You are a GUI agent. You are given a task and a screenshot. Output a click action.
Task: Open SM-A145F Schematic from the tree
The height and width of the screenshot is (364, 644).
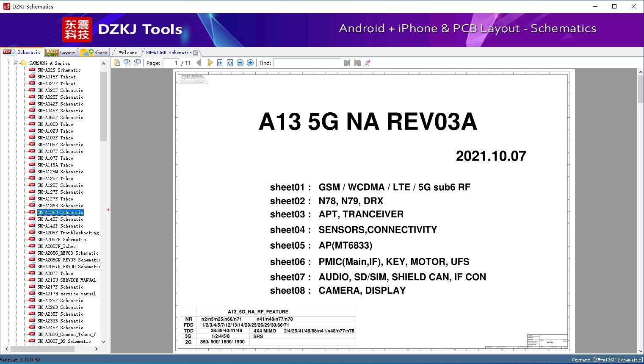point(60,219)
